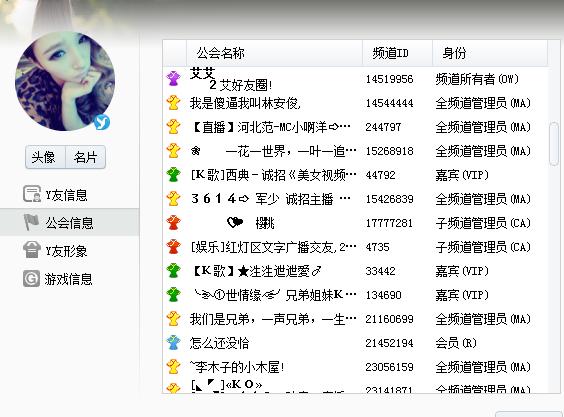The width and height of the screenshot is (564, 417).
Task: Click channel ID 14544444
Action: (389, 103)
